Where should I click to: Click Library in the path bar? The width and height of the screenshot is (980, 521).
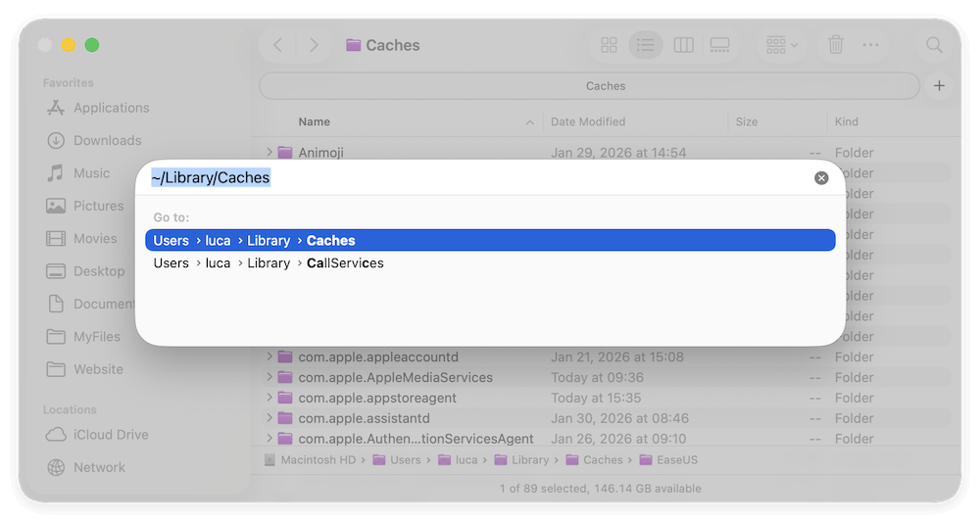(x=521, y=459)
